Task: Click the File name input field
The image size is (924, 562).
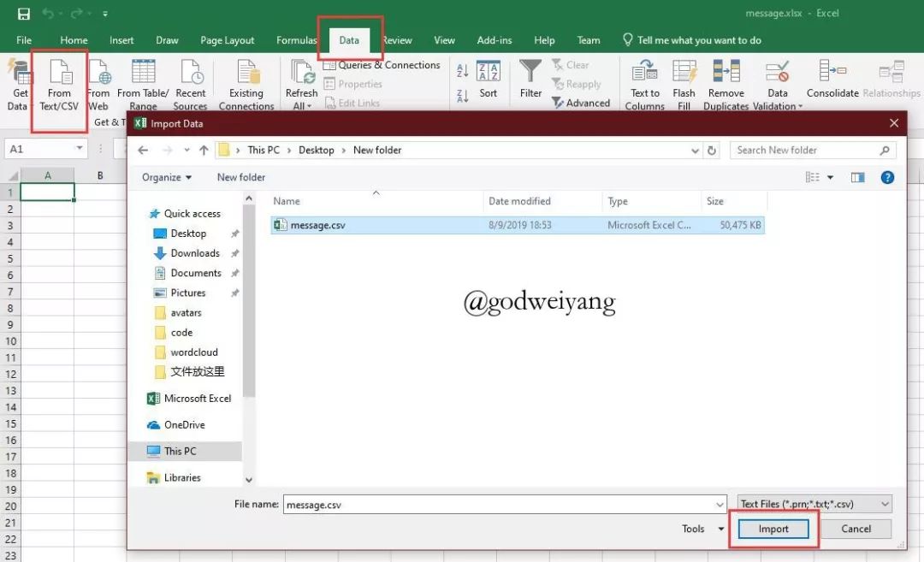Action: click(505, 505)
